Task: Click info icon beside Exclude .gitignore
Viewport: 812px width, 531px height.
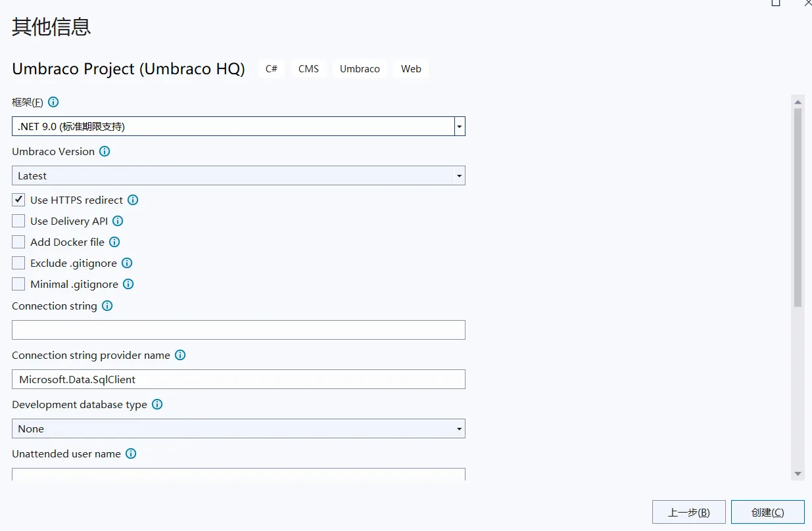Action: pyautogui.click(x=127, y=263)
